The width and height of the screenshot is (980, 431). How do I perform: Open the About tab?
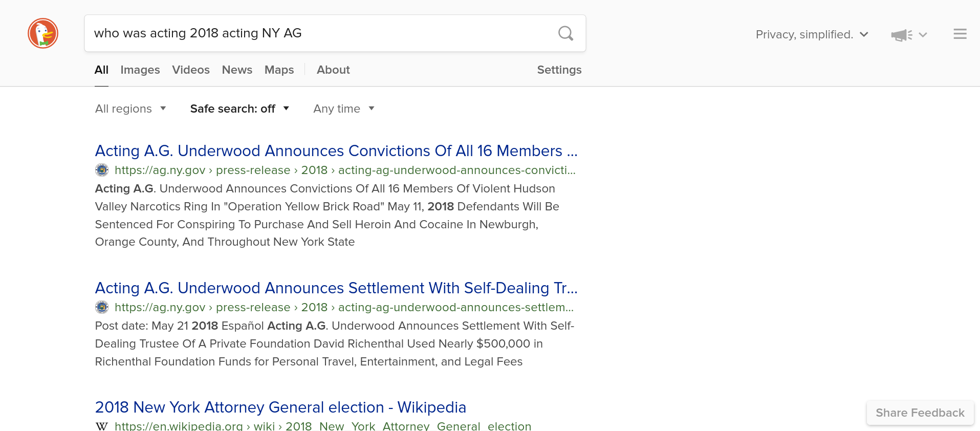tap(333, 70)
